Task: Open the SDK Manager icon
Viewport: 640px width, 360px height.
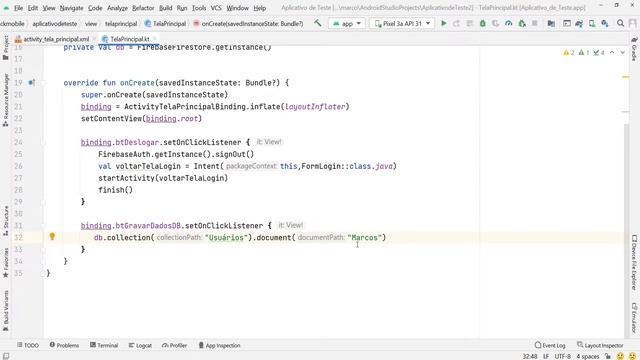Action: point(605,24)
